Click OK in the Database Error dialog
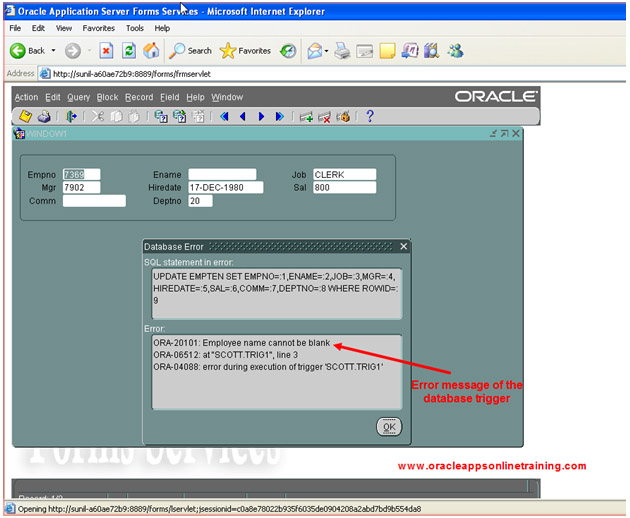This screenshot has height=518, width=630. coord(389,427)
